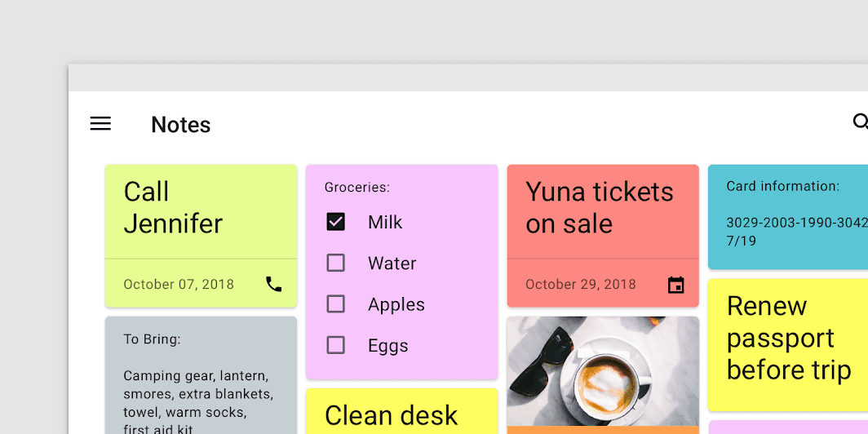Open the To Bring camping note

(201, 375)
